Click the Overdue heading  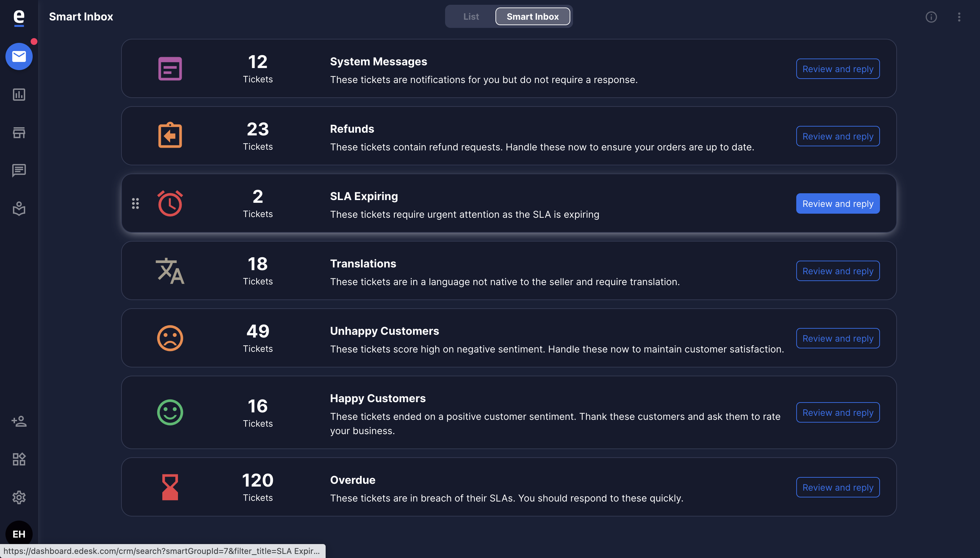[353, 480]
